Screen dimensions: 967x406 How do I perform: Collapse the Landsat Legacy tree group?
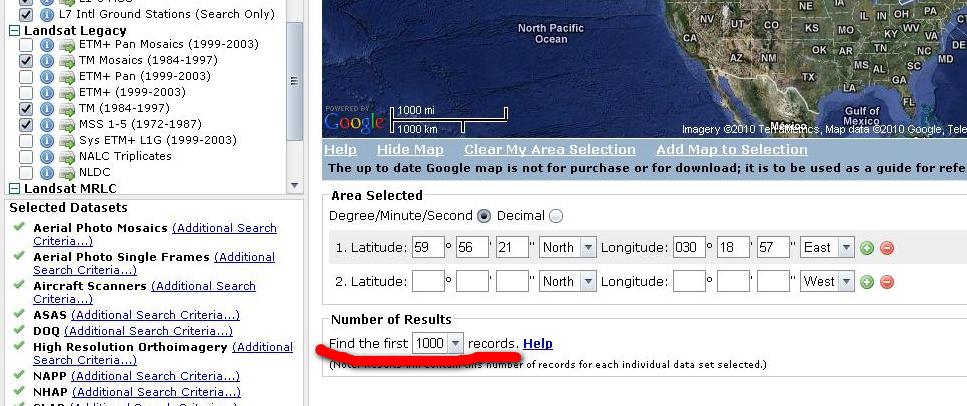click(x=14, y=30)
